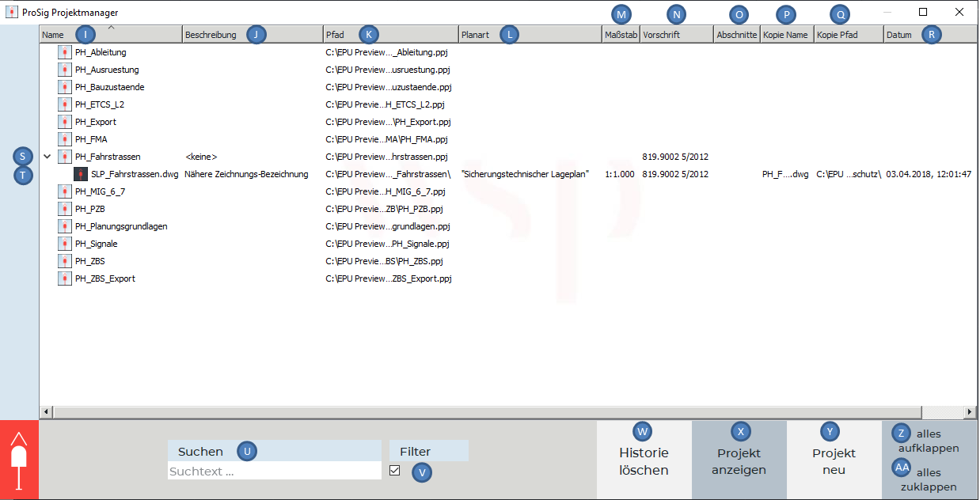Click the Historie löschen button
Screen dimensions: 980x500
644,460
